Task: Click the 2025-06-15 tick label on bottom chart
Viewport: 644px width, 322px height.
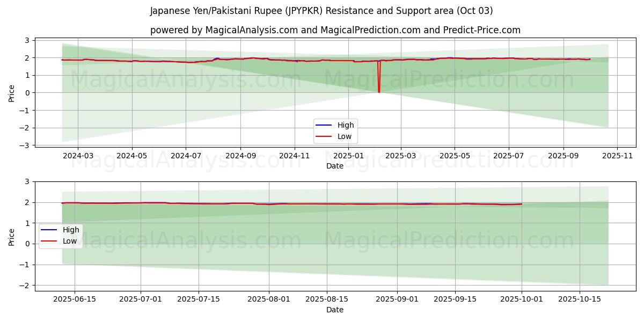Action: pos(75,299)
